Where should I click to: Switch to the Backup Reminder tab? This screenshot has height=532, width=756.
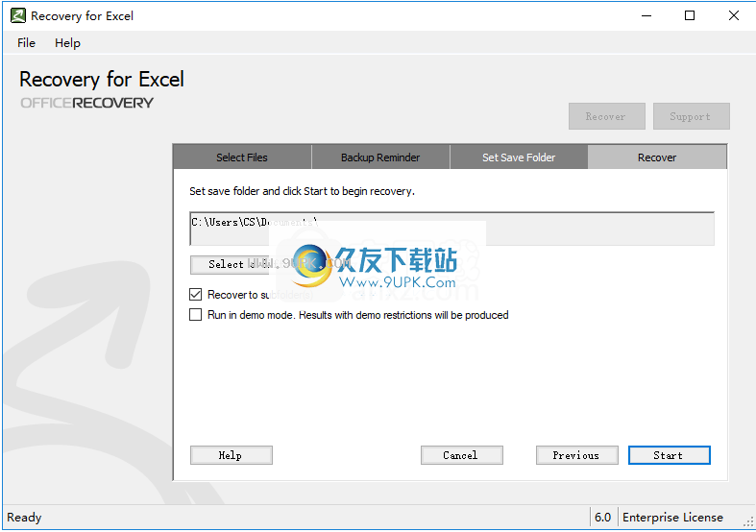click(x=380, y=157)
